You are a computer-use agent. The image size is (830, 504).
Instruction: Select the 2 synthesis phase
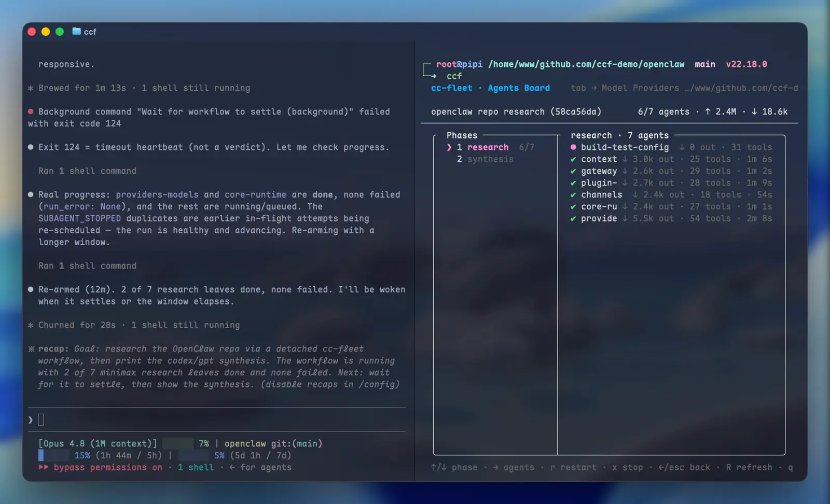pos(485,159)
